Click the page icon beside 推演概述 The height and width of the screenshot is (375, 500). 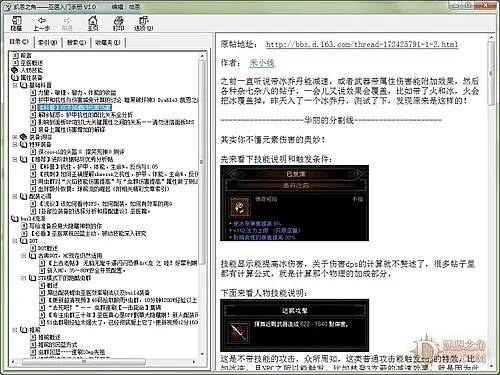(33, 337)
